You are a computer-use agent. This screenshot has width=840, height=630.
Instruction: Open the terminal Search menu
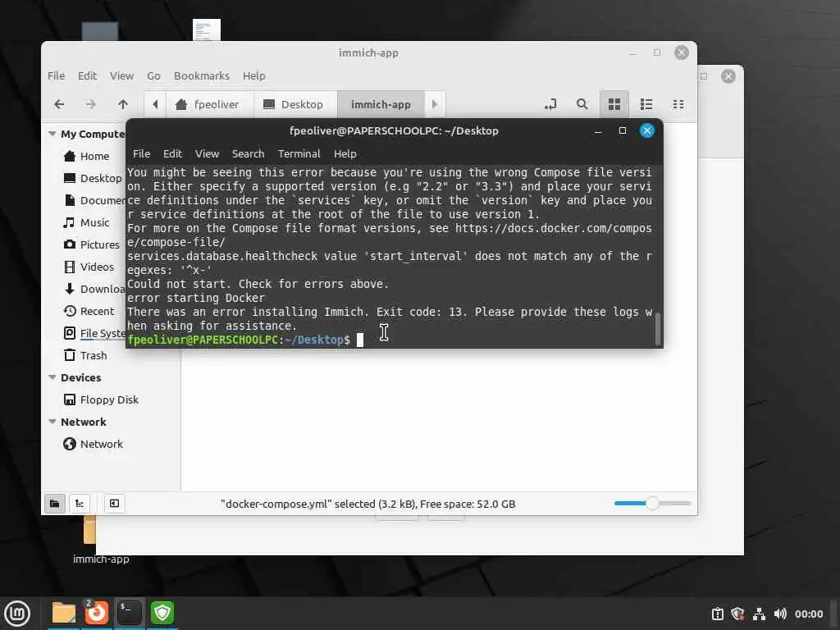(248, 153)
